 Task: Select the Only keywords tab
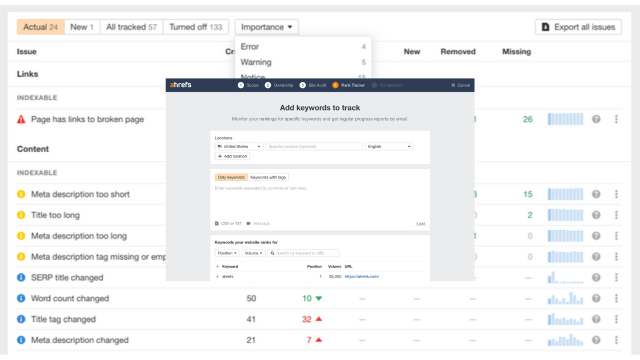tap(231, 177)
